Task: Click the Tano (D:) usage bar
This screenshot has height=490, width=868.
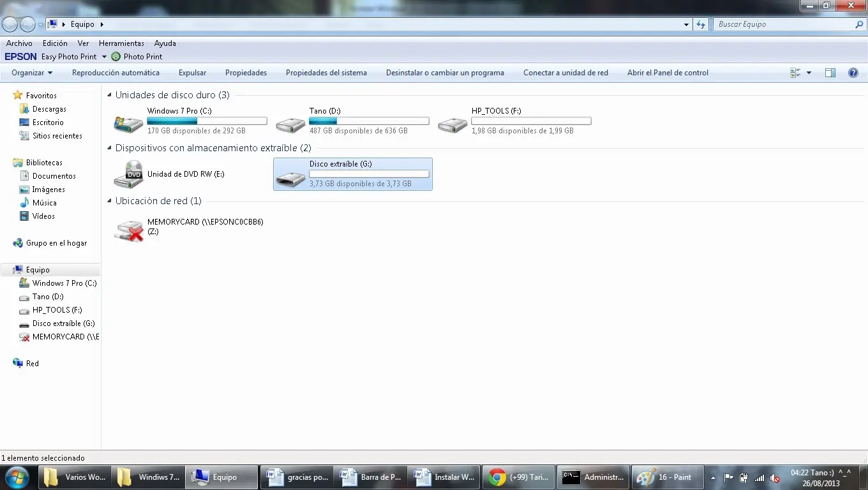Action: coord(369,121)
